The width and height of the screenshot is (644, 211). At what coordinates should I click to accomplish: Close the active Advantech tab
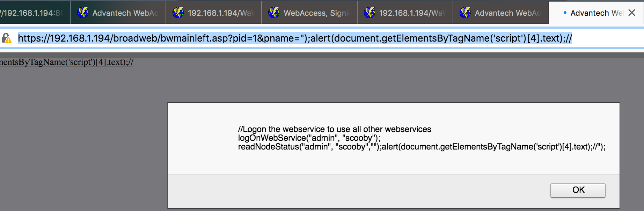[x=631, y=13]
